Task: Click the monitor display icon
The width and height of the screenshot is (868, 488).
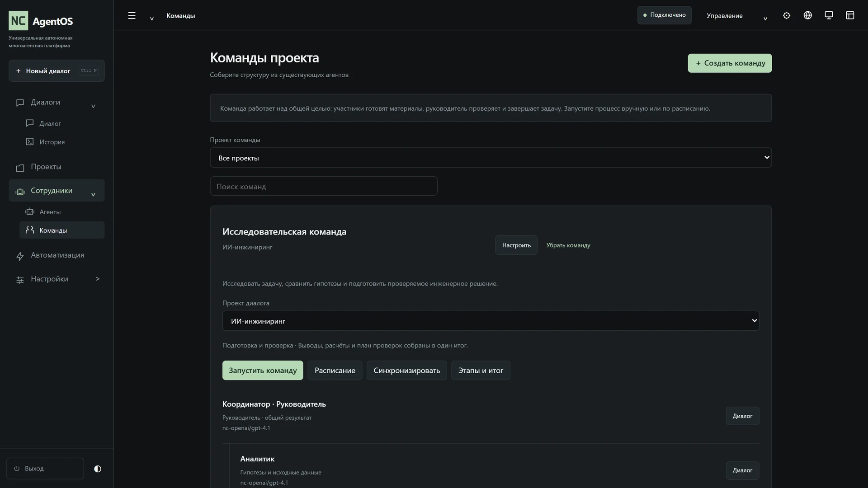Action: pos(829,15)
